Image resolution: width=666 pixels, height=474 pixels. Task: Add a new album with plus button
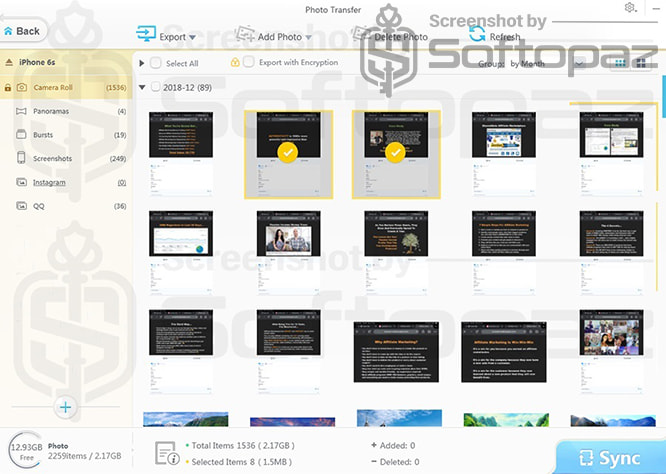65,408
